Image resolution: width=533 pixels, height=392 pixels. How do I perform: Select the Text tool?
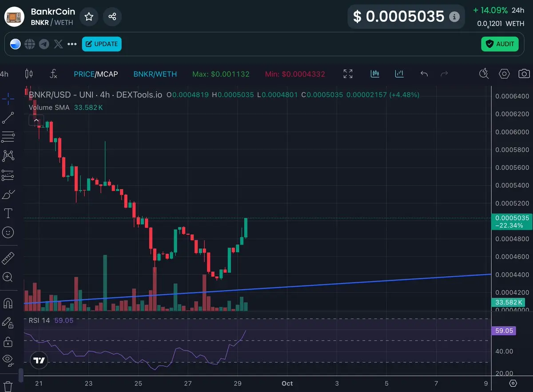click(x=8, y=214)
